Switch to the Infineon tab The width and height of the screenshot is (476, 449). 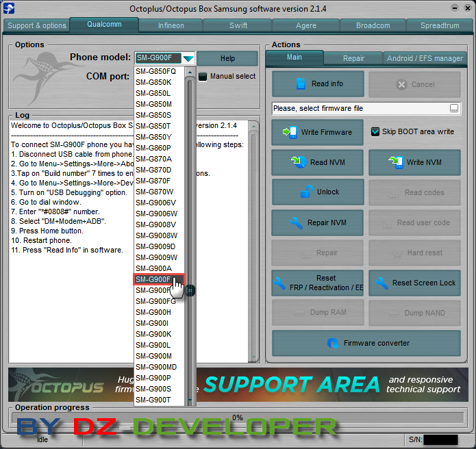[171, 25]
